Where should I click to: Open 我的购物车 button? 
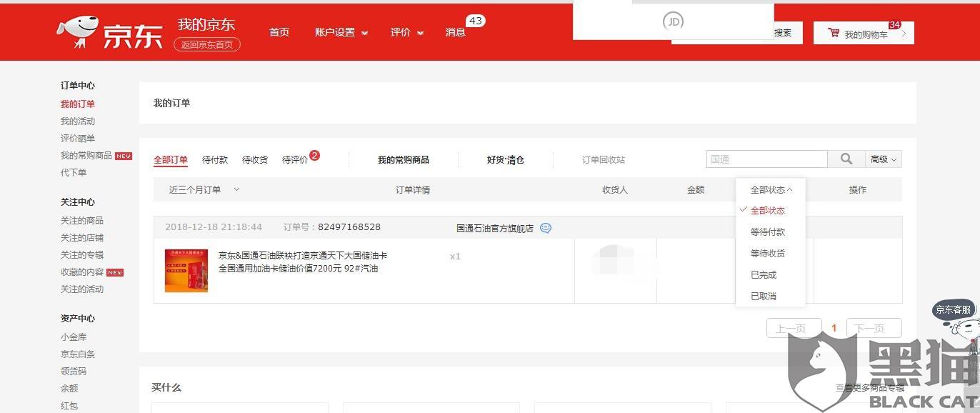[864, 33]
